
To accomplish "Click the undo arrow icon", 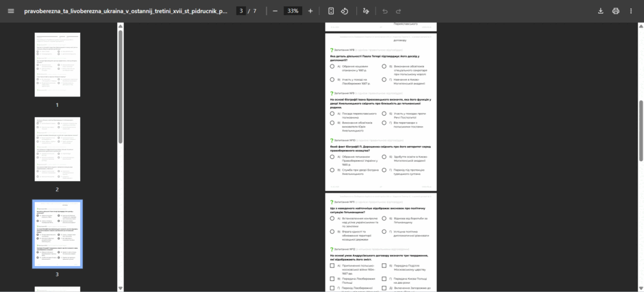I will [385, 11].
